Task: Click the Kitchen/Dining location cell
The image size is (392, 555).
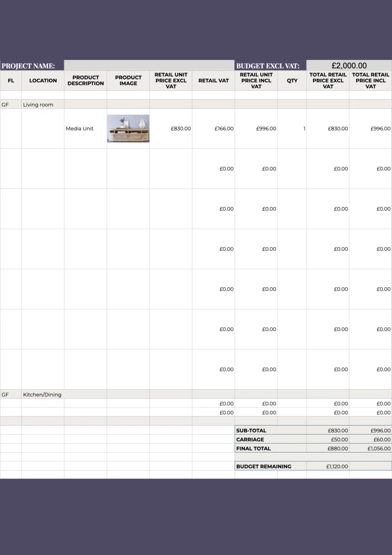Action: [43, 394]
